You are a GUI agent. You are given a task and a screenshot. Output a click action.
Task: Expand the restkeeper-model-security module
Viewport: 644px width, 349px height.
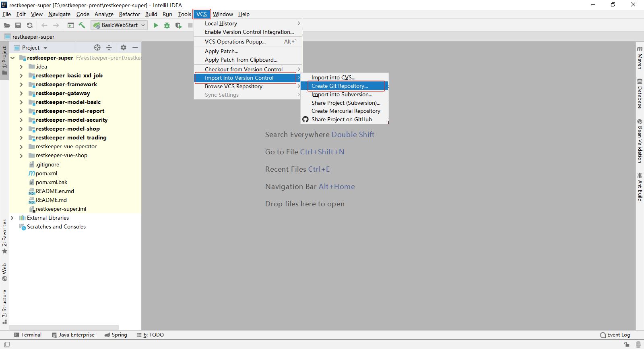click(21, 120)
